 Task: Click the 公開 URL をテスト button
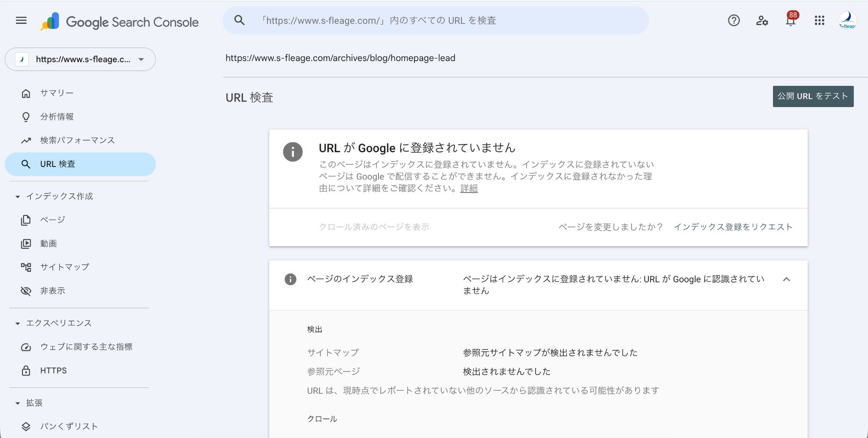[813, 96]
